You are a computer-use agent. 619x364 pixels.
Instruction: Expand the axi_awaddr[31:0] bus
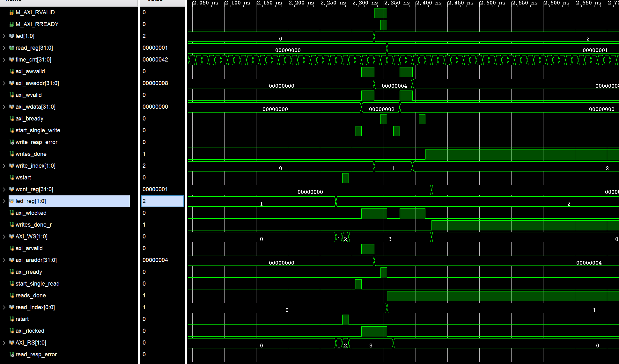(x=4, y=83)
